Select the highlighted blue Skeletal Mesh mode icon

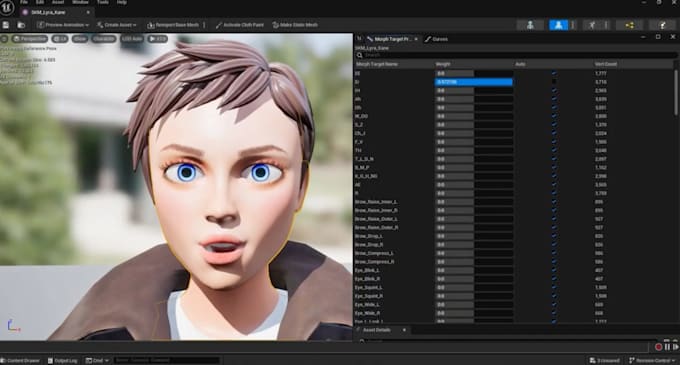558,25
